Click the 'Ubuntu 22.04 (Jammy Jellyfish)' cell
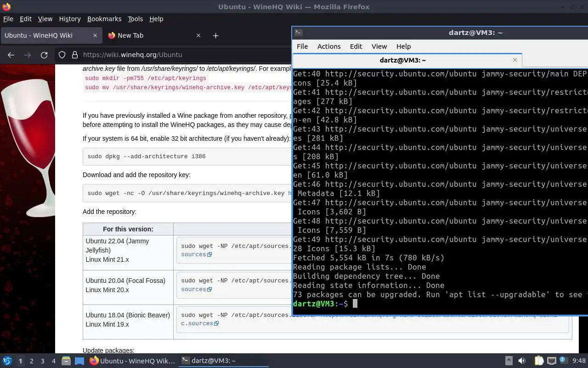 [128, 252]
